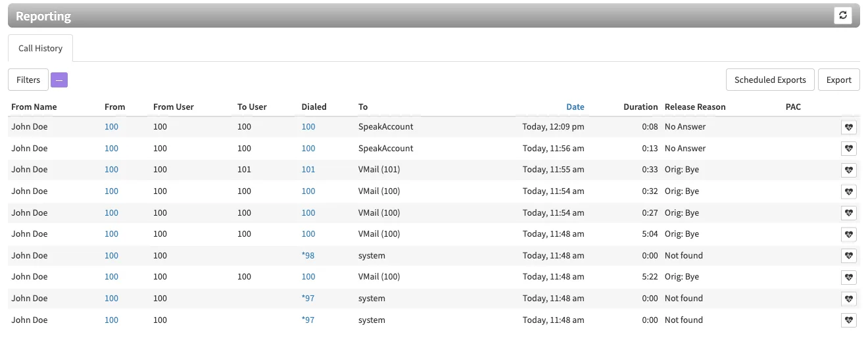
Task: Refresh the Reporting panel
Action: pyautogui.click(x=842, y=16)
